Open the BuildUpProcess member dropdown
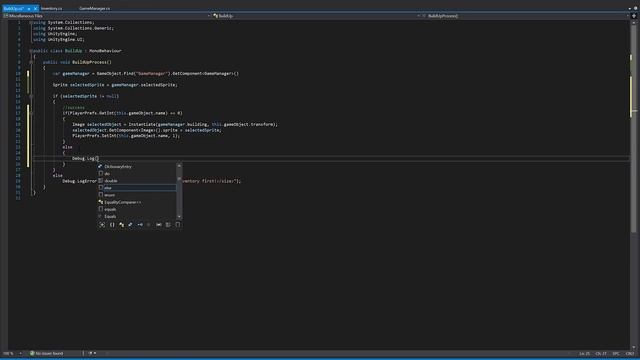Screen dimensions: 640x360 click(x=526, y=16)
